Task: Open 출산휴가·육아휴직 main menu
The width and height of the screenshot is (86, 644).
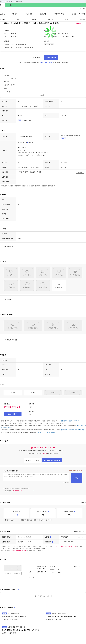Action: click(78, 14)
